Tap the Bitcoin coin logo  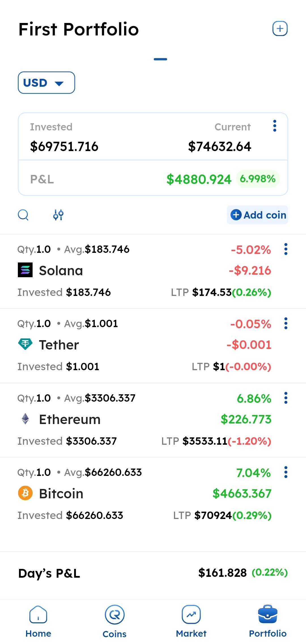25,493
